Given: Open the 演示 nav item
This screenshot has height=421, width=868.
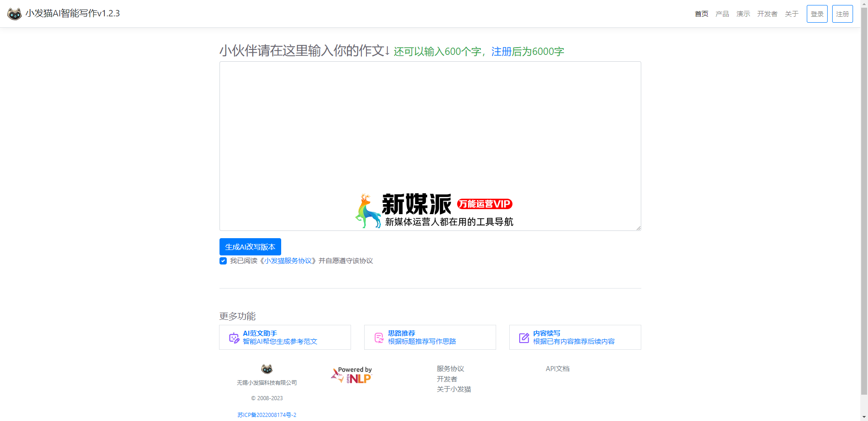Looking at the screenshot, I should (743, 14).
